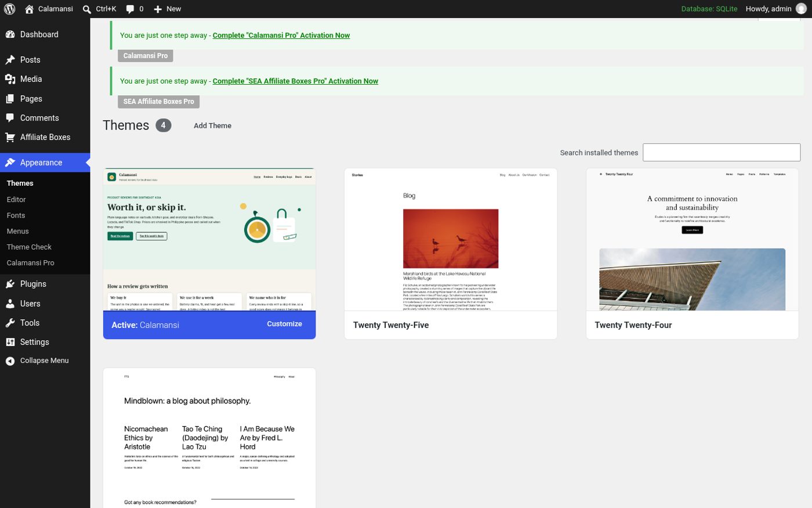Viewport: 812px width, 508px height.
Task: Click the Calamansi Pro gray label
Action: coord(146,56)
